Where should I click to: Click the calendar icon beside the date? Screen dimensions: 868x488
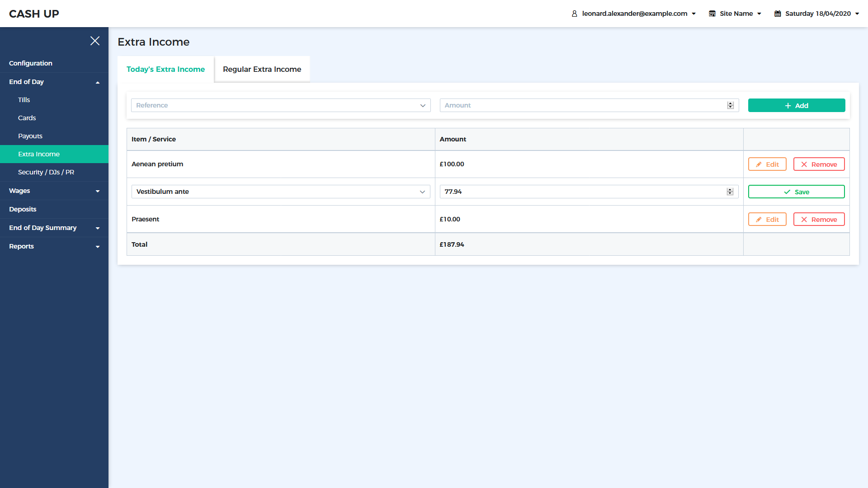778,14
